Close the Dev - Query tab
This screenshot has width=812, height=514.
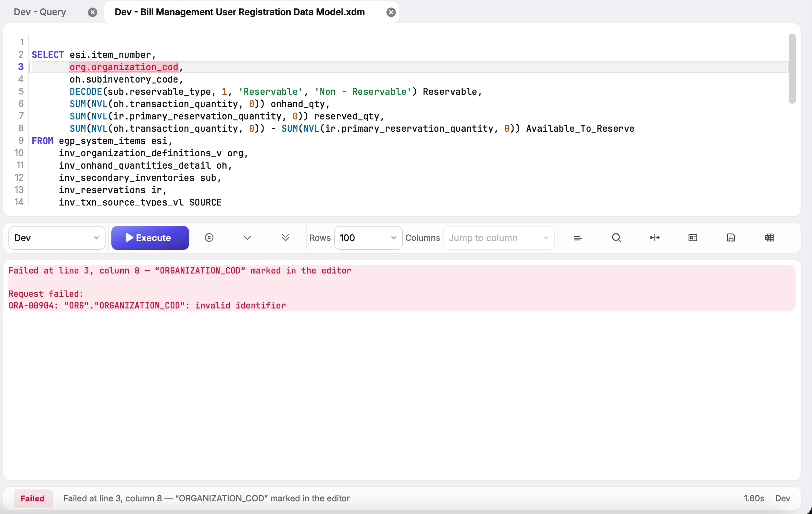(92, 12)
